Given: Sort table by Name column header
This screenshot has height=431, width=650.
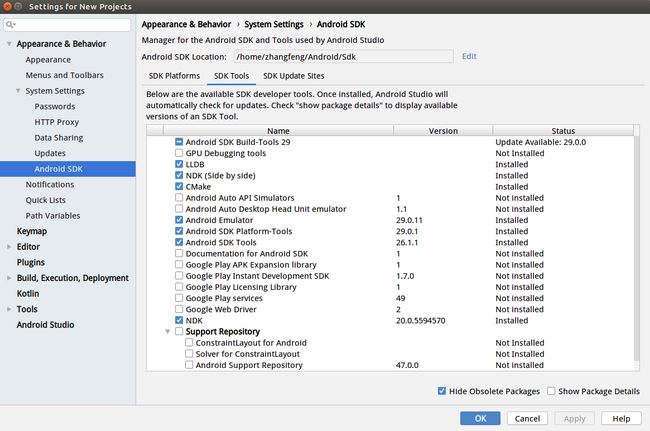Looking at the screenshot, I should pos(278,131).
